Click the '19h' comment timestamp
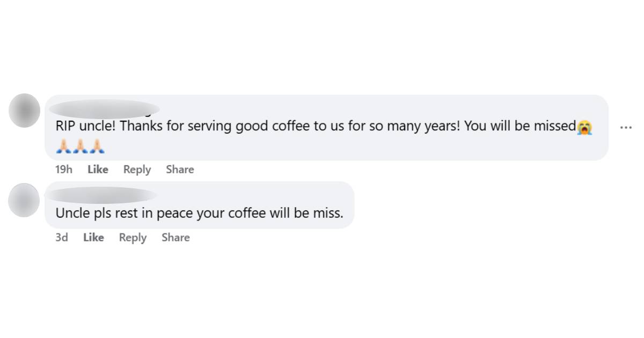Screen dimensions: 644x338 tap(63, 170)
